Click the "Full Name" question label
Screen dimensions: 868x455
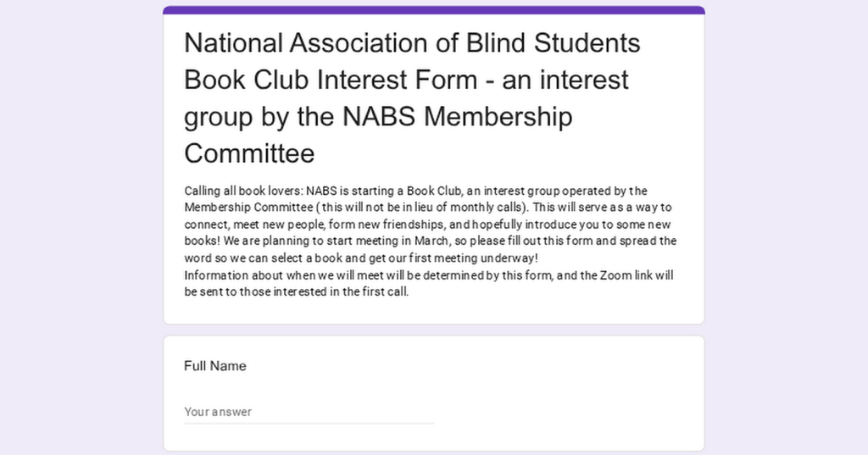pos(215,366)
